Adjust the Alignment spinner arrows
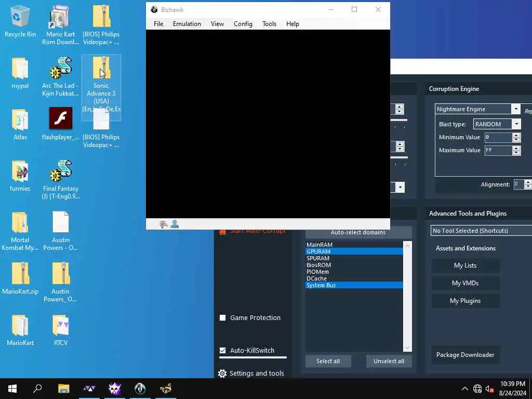 tap(528, 184)
